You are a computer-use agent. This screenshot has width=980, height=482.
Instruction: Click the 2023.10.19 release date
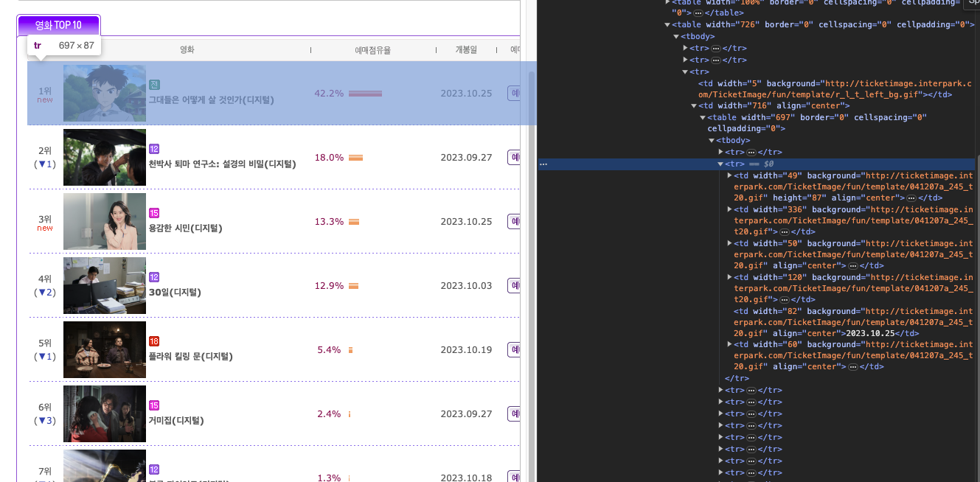coord(466,350)
